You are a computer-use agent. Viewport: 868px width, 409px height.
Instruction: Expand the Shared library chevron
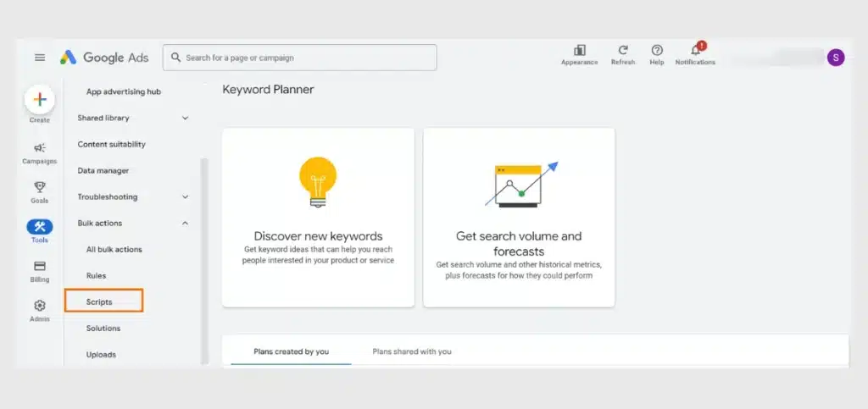coord(186,118)
